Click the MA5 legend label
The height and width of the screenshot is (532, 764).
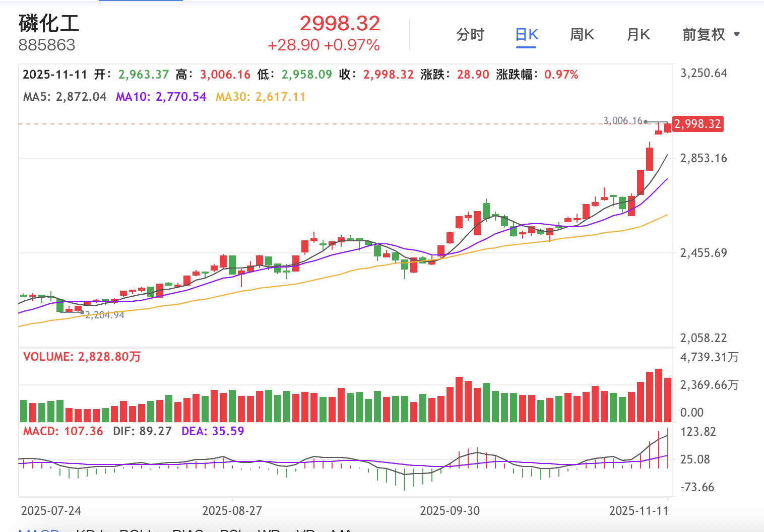tap(65, 97)
